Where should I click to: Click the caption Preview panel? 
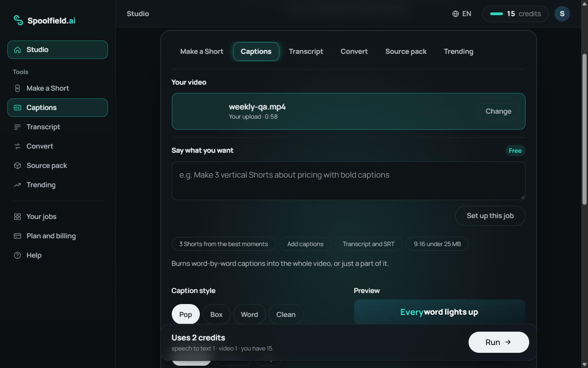(x=440, y=312)
